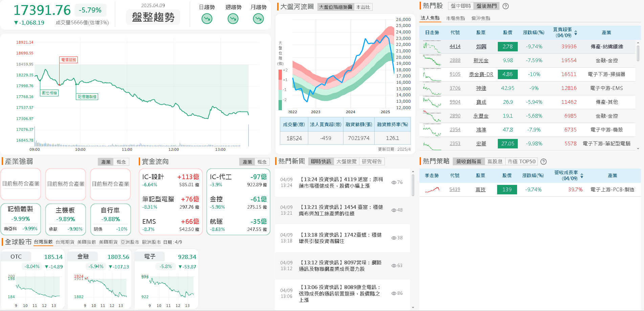Switch news to 大盤速覽 tab
The width and height of the screenshot is (644, 311).
tap(347, 162)
